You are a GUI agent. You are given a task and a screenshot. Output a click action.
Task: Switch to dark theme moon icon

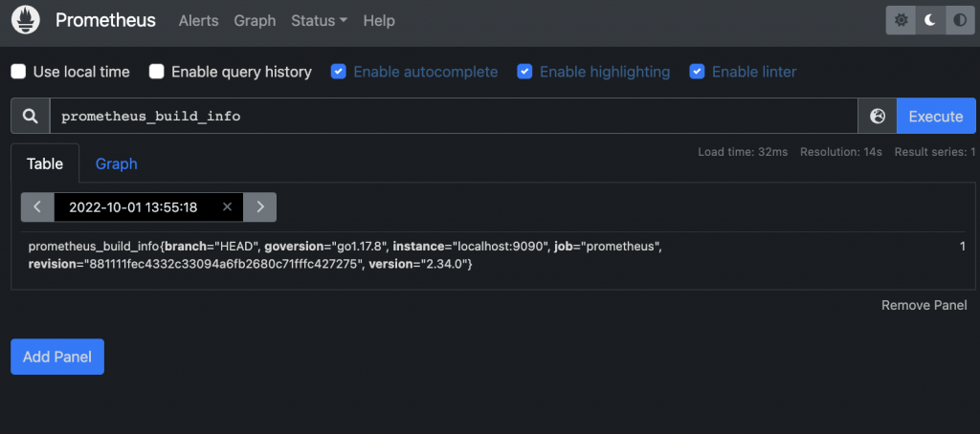(x=929, y=20)
